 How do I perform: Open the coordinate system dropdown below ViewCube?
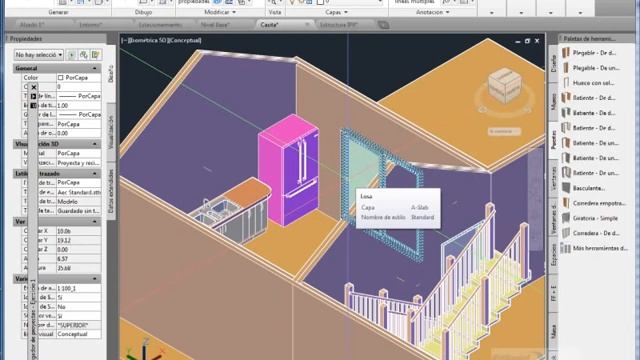point(504,131)
